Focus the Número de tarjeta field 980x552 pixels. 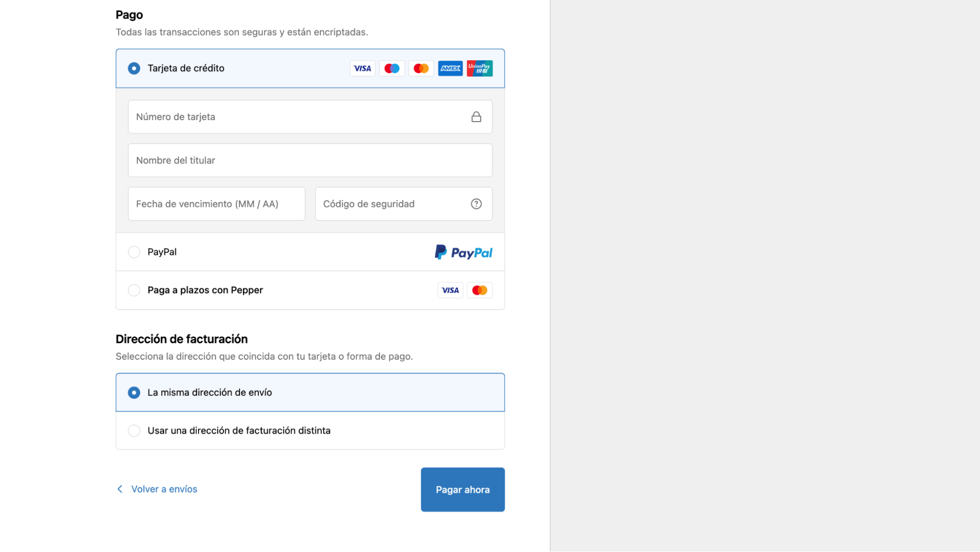pos(310,117)
